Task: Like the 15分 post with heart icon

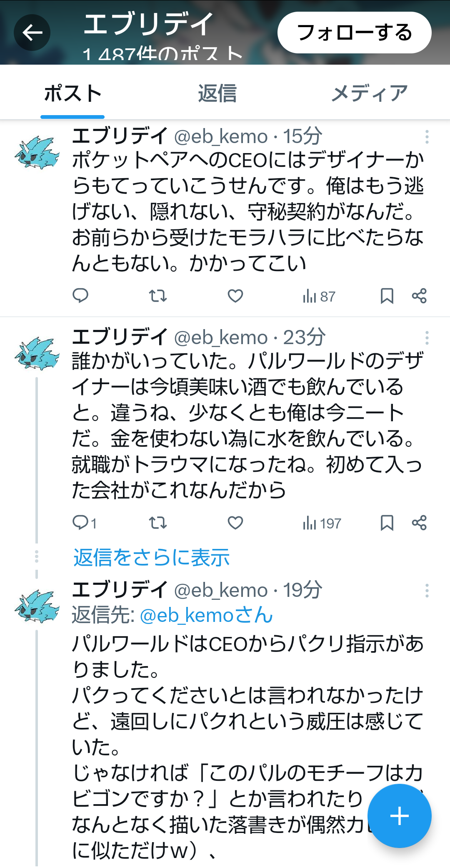Action: click(x=235, y=296)
